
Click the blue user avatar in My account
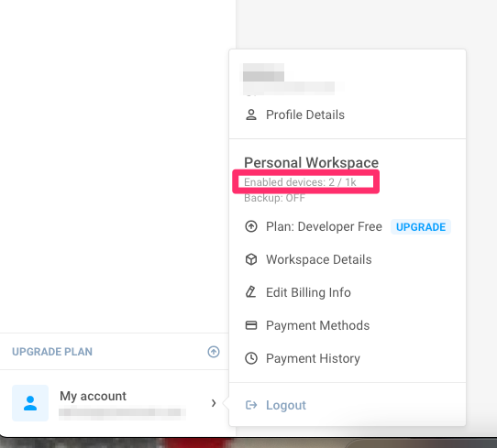coord(30,403)
